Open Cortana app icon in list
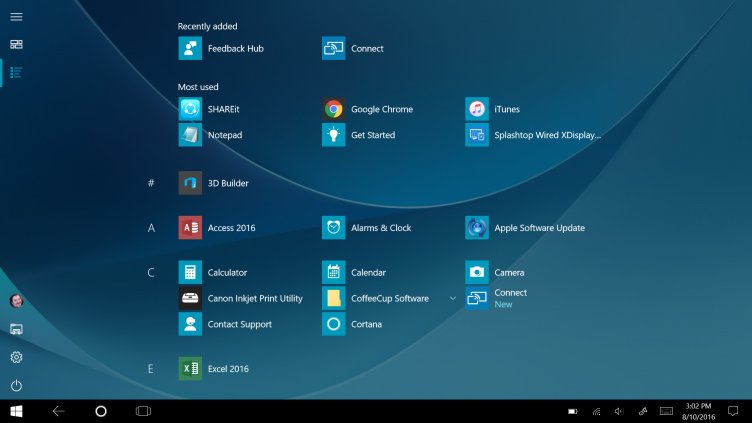The image size is (752, 423). tap(333, 324)
